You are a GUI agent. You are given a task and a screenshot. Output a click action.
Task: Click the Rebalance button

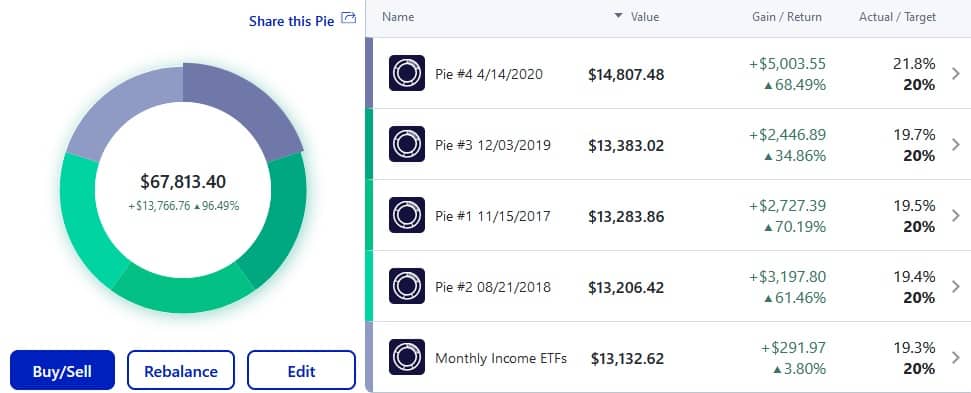(181, 370)
